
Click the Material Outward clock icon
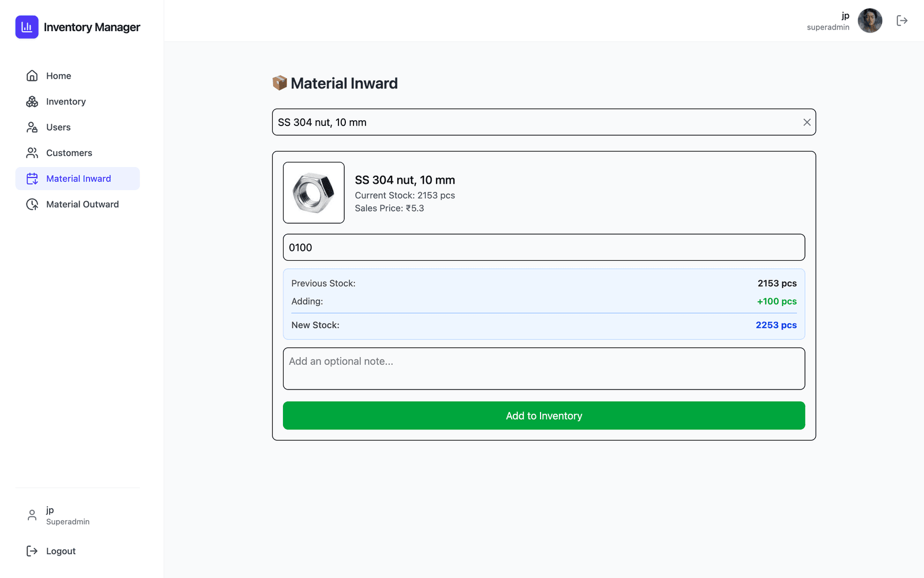tap(32, 205)
